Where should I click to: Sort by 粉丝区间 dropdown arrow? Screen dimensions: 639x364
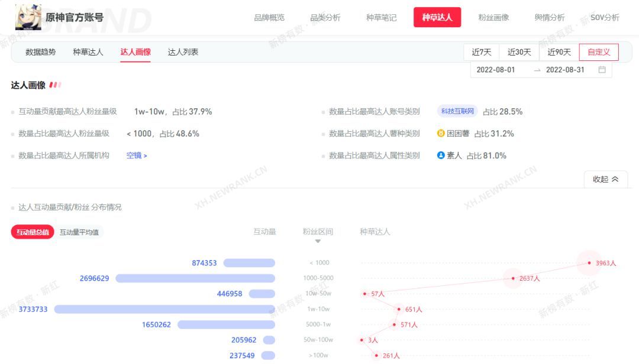click(x=318, y=242)
